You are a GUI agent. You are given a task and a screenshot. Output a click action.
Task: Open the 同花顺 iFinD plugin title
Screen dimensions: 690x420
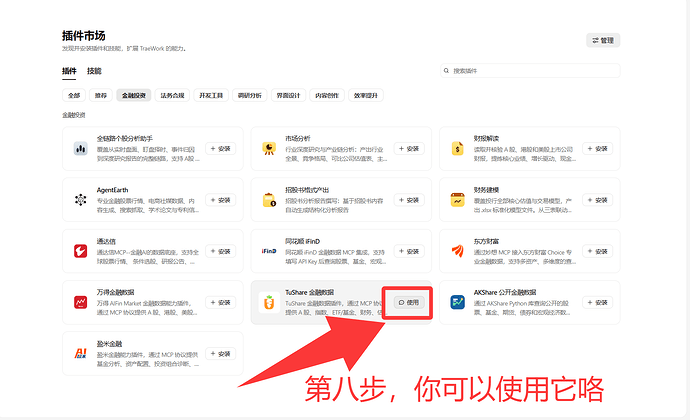click(302, 241)
